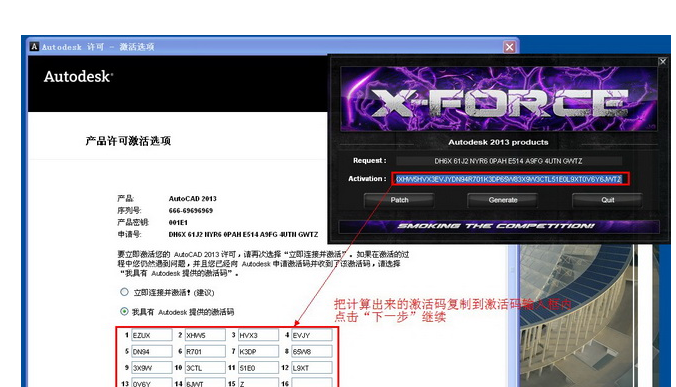Image resolution: width=676 pixels, height=387 pixels.
Task: Click the serial number 666-69696969
Action: click(191, 211)
